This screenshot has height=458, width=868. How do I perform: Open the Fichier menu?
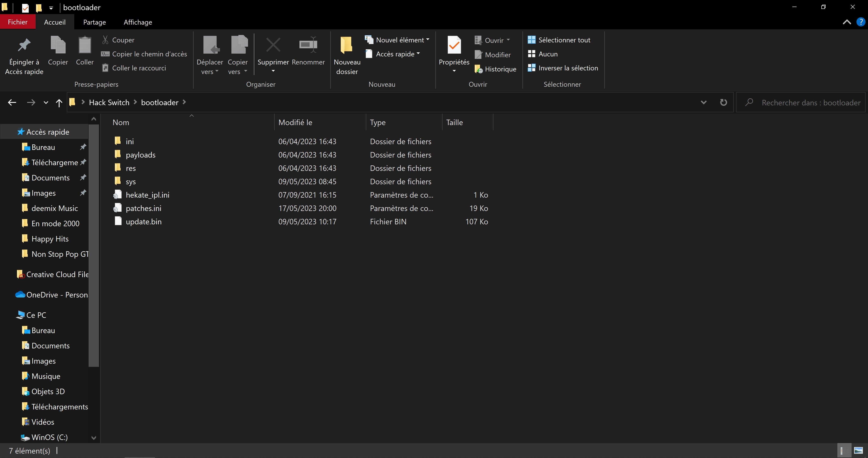point(18,22)
